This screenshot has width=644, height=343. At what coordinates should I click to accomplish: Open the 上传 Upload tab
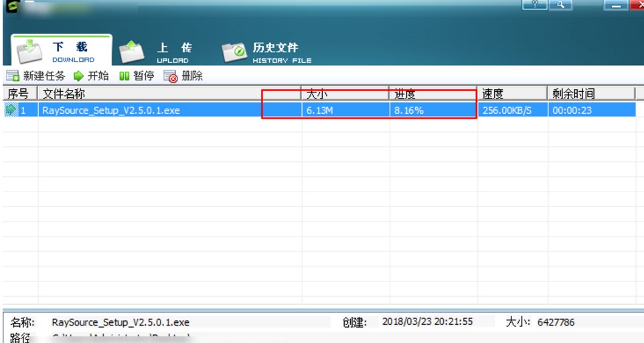155,52
